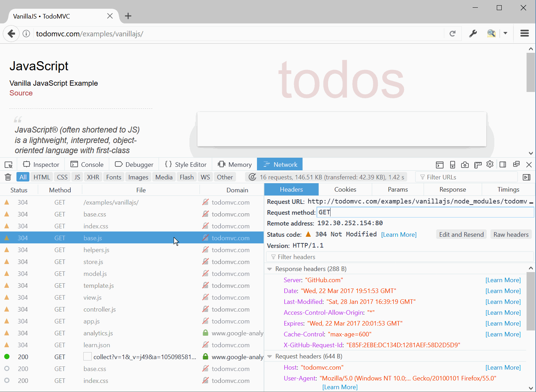Toggle the WS request filter
The height and width of the screenshot is (392, 536).
[206, 177]
